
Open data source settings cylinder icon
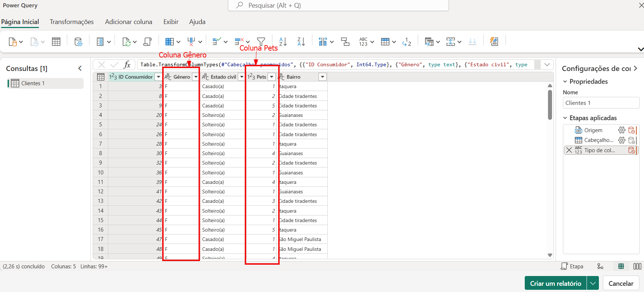[x=78, y=42]
